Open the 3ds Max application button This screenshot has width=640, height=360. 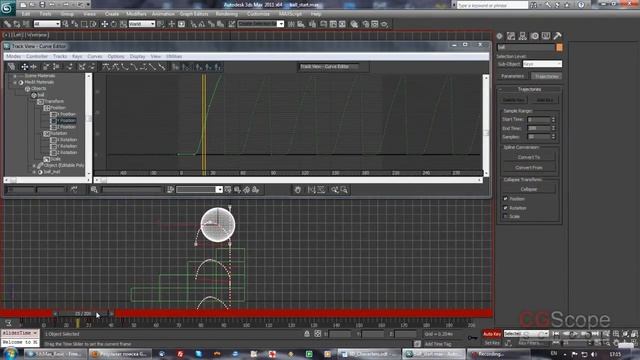[x=7, y=7]
